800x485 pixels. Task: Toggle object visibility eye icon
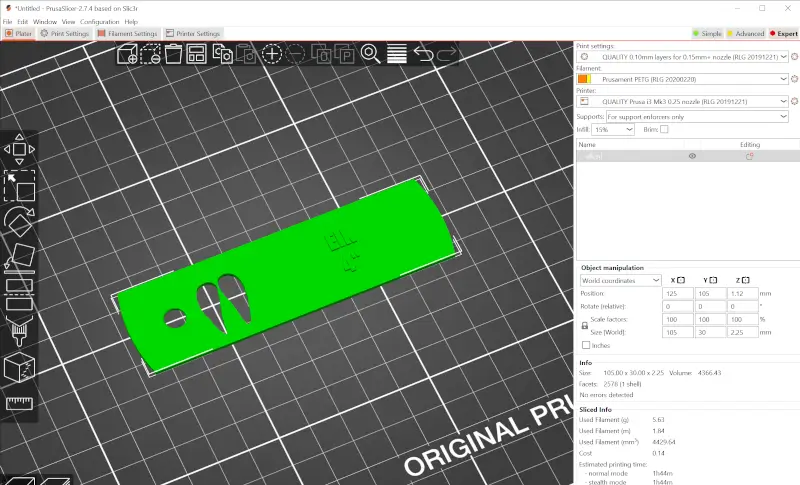(x=692, y=156)
